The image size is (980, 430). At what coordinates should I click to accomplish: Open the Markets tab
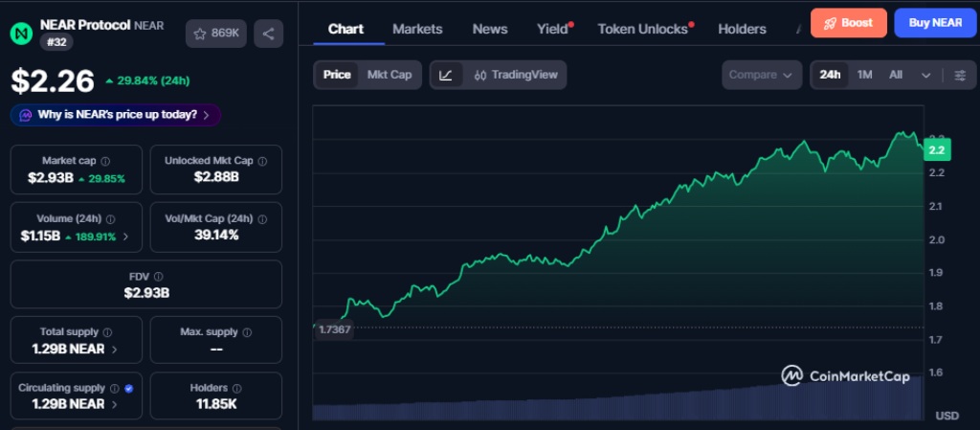[x=417, y=29]
